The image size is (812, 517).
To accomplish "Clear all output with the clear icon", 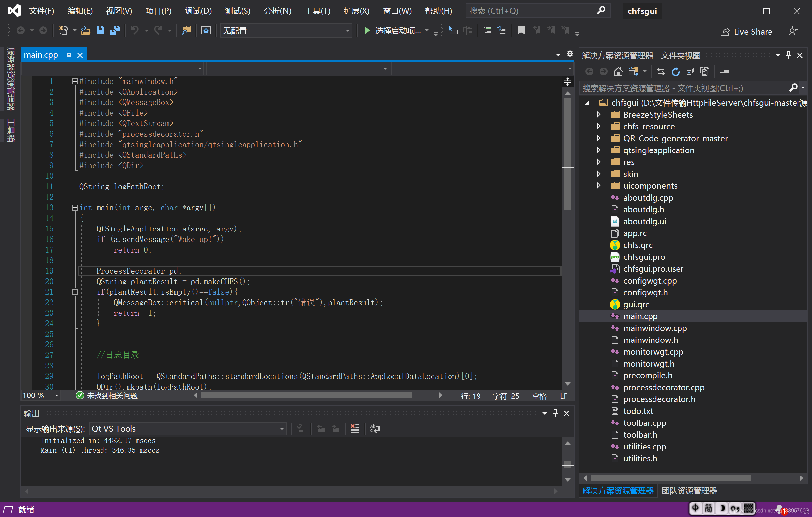I will [x=355, y=429].
